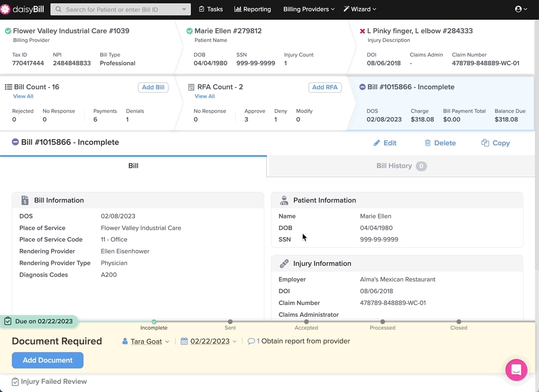The image size is (539, 392).
Task: Click the Obtain report from provider note
Action: pyautogui.click(x=305, y=341)
